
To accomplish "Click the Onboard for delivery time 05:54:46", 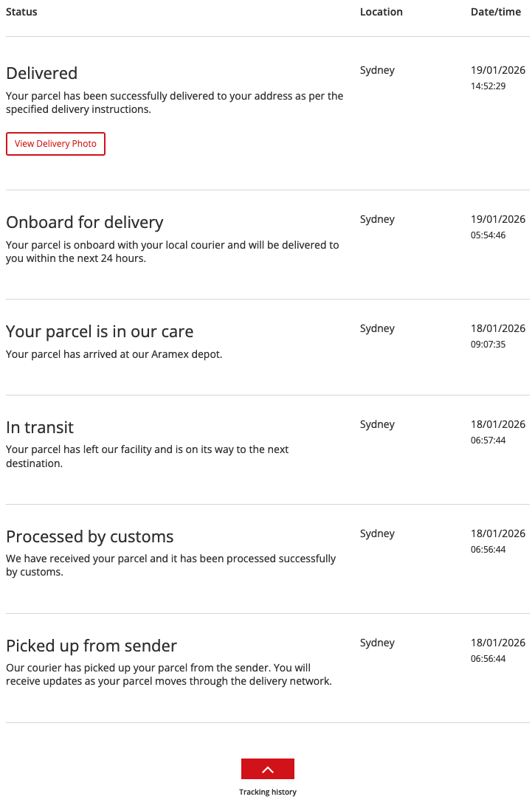I will pyautogui.click(x=488, y=235).
